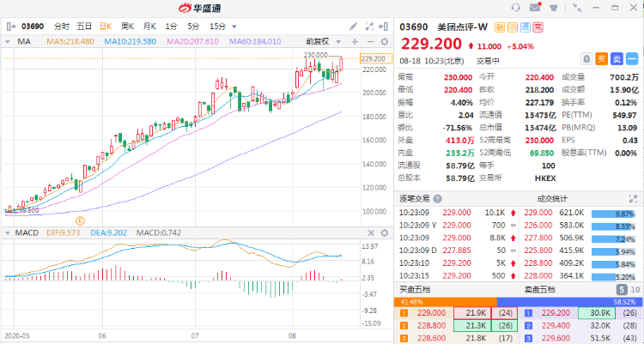Click the 买盘五档 bid header

click(x=415, y=290)
